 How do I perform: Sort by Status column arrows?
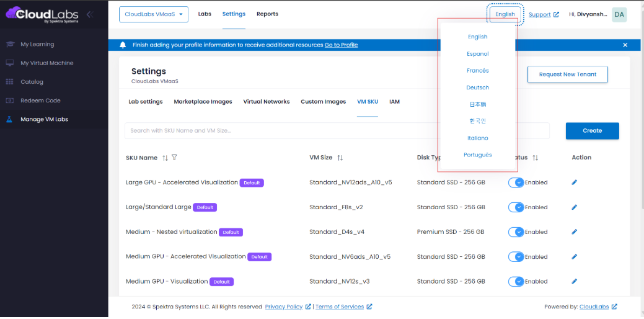click(535, 158)
